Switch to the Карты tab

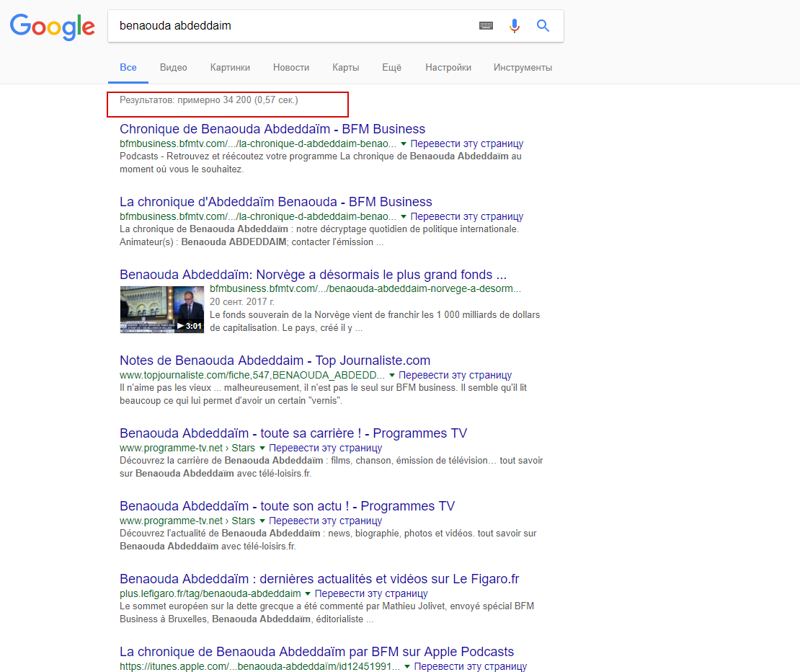tap(345, 67)
